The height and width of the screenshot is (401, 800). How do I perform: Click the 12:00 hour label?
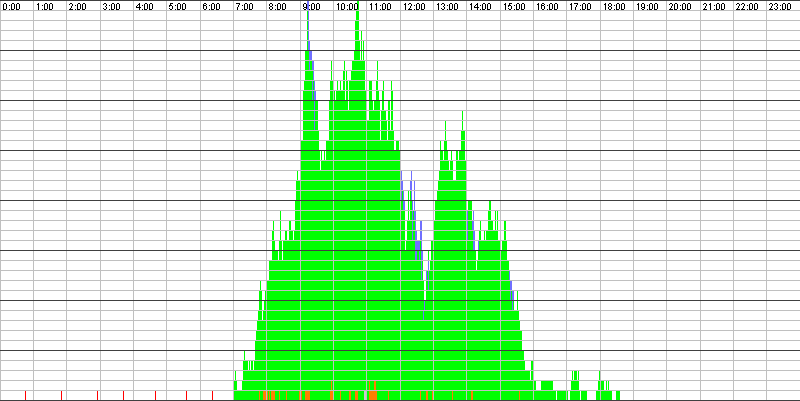[x=413, y=7]
